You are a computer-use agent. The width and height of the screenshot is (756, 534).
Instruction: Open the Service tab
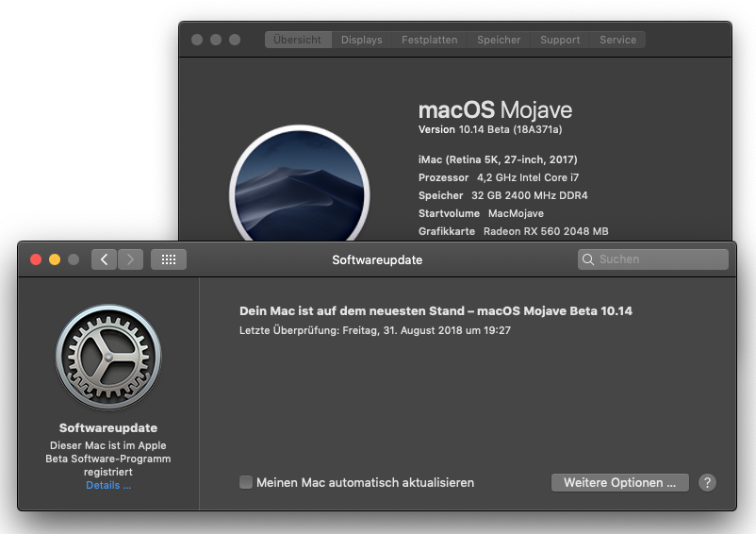click(x=618, y=40)
